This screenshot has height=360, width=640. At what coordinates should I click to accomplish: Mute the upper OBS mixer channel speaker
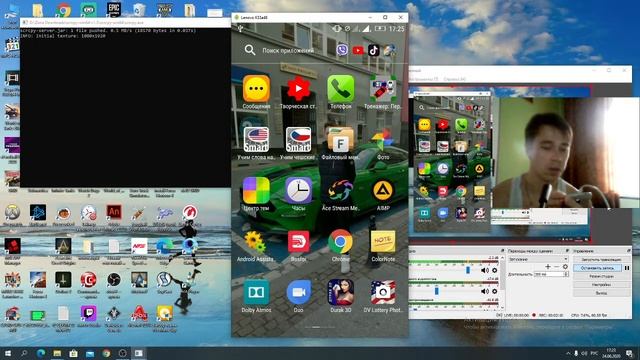484,270
